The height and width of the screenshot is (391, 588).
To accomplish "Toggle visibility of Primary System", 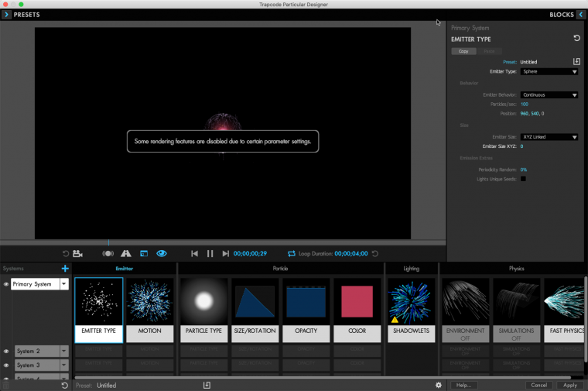I will [x=6, y=284].
